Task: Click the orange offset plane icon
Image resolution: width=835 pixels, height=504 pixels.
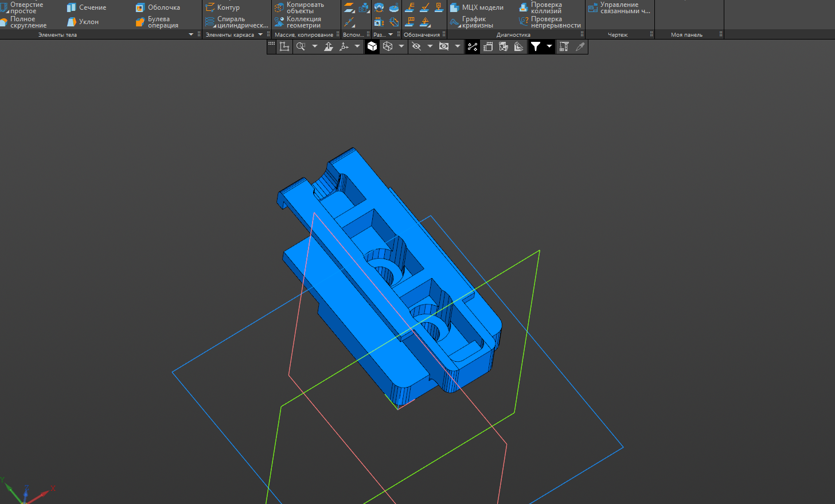Action: point(349,7)
